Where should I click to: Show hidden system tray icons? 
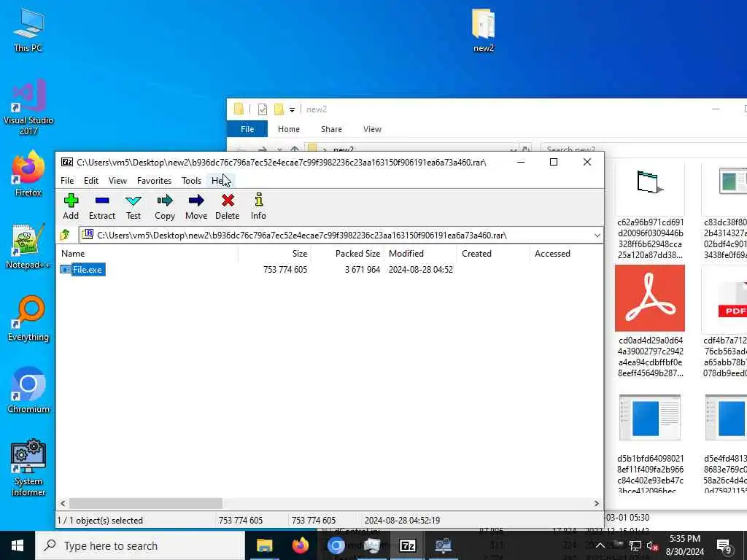(600, 545)
